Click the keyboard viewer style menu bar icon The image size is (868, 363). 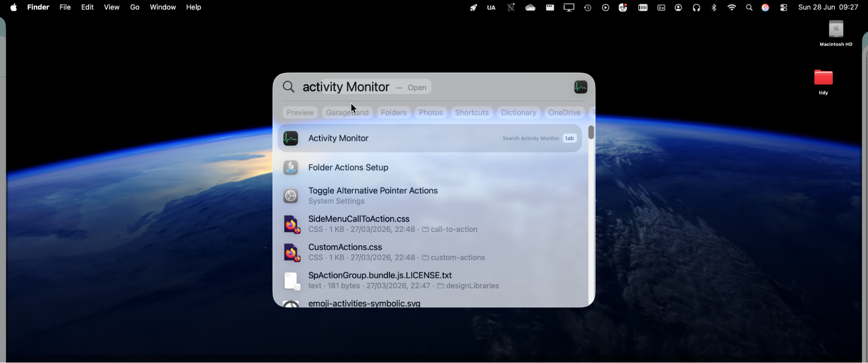click(661, 7)
